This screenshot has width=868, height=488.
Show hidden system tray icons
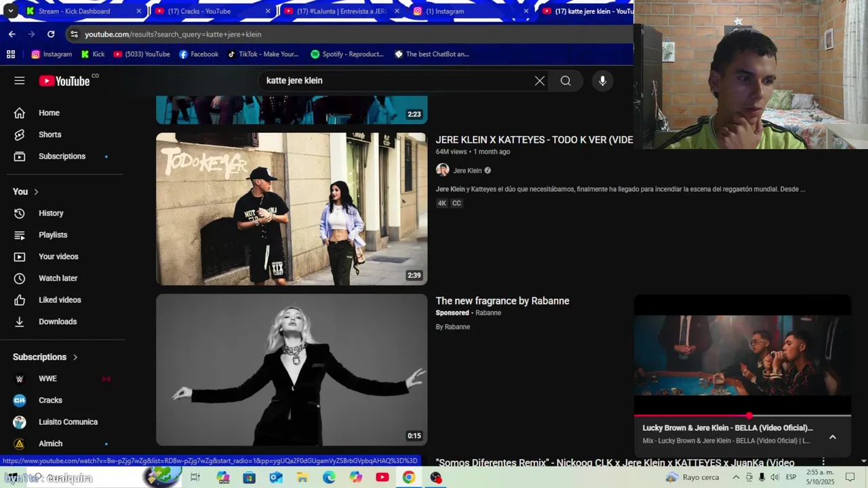click(736, 477)
